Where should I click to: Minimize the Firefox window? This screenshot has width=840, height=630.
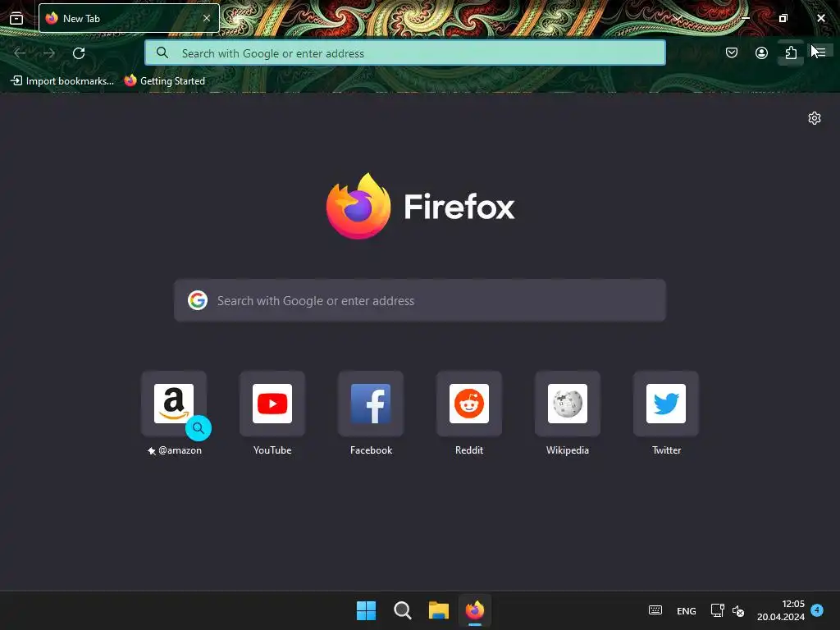746,18
